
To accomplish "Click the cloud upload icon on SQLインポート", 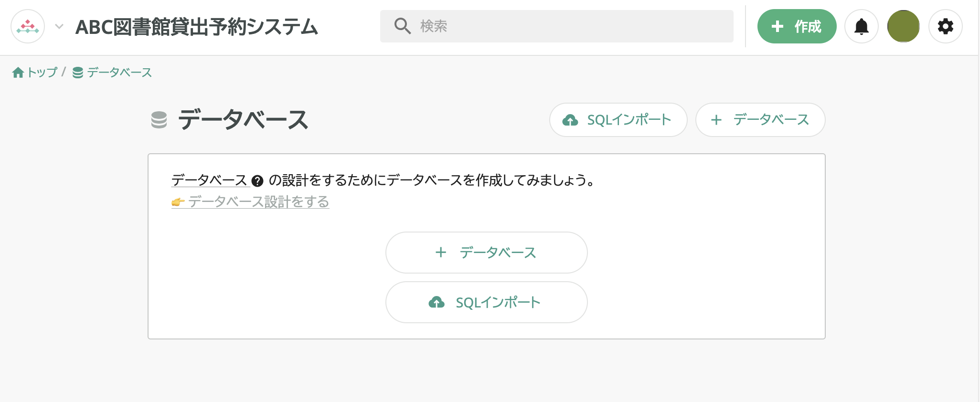I will (x=570, y=120).
